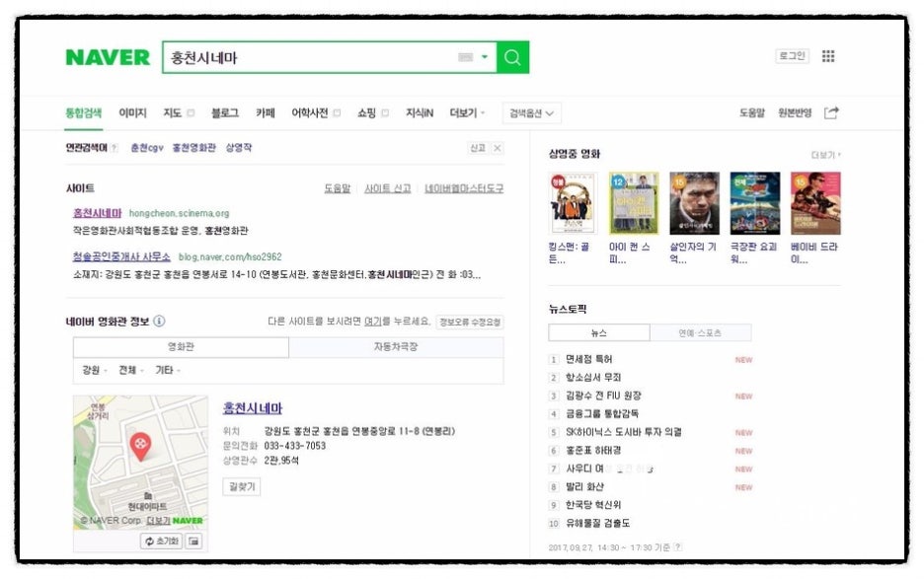Expand the 더보기 menu in navigation

tap(467, 112)
